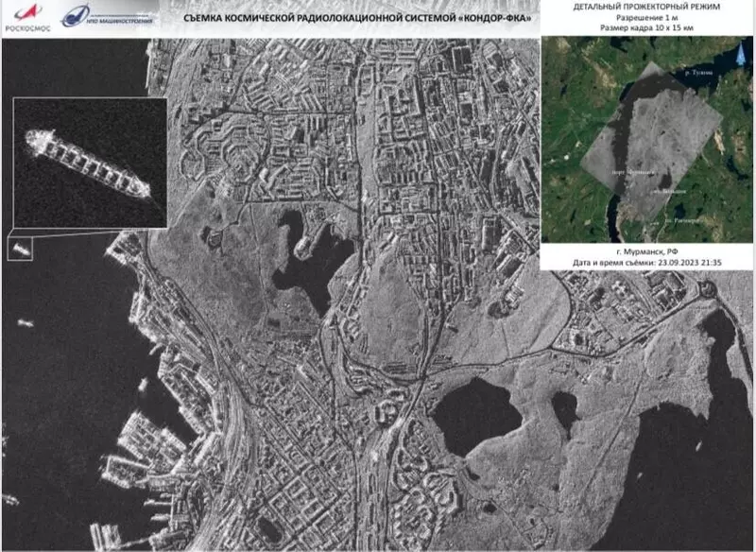Click the "Детальный прожекторный режим" heading
This screenshot has height=552, width=756.
tap(646, 8)
